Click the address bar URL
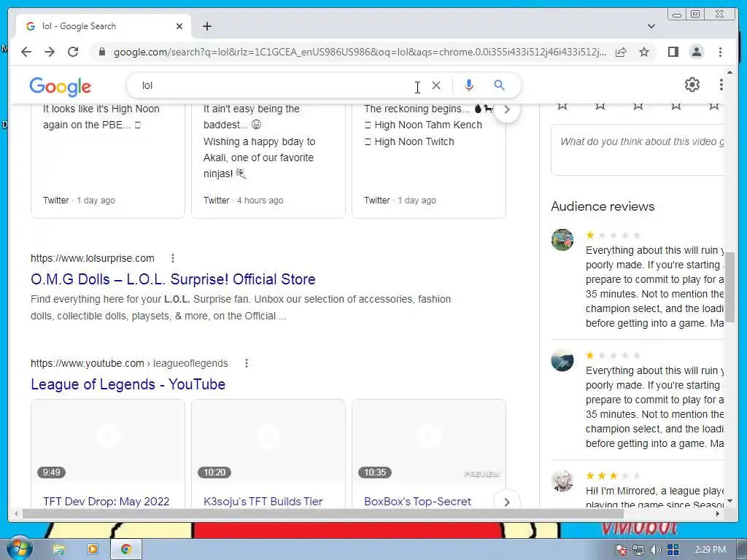The image size is (747, 560). (360, 52)
